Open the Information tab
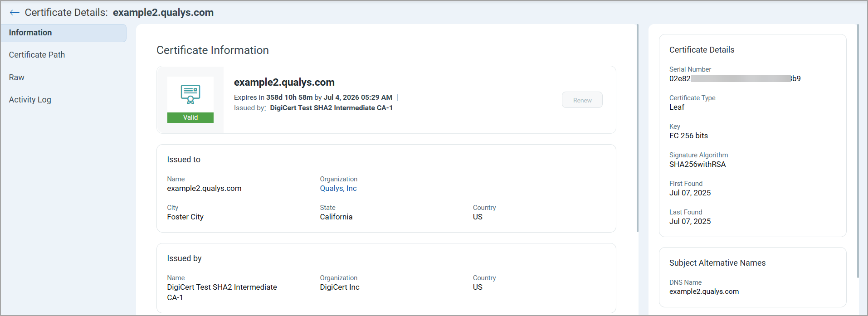Screen dimensions: 868x316 pyautogui.click(x=63, y=33)
